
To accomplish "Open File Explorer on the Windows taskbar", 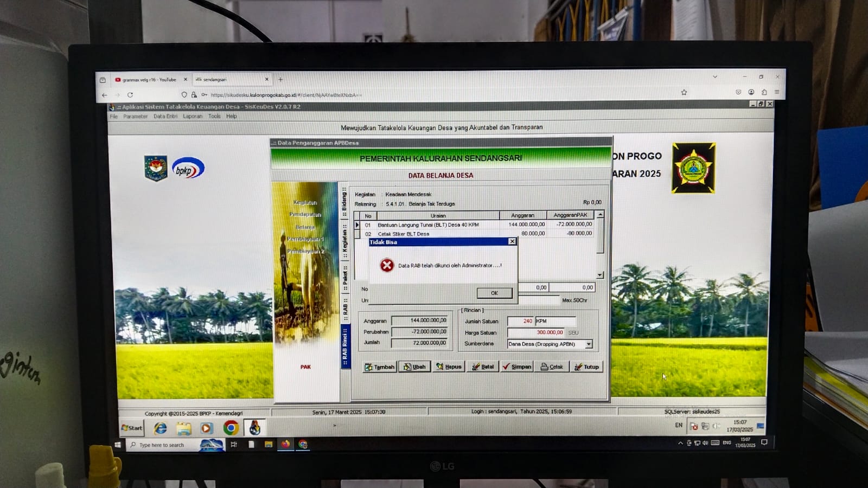I will tap(268, 445).
